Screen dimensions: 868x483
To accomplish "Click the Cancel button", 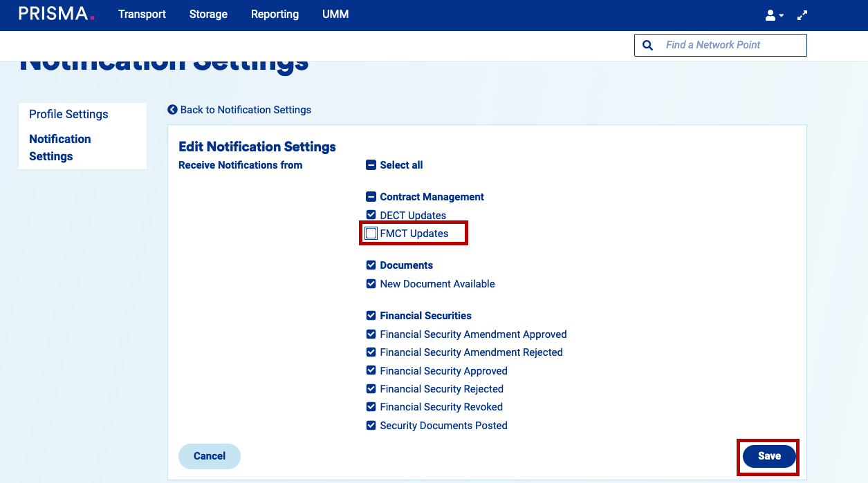I will (209, 456).
